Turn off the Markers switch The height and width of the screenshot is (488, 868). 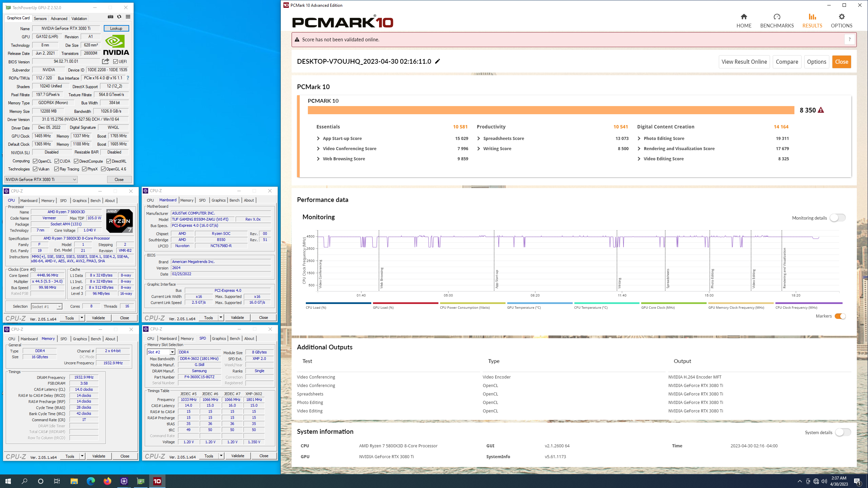[x=840, y=316]
